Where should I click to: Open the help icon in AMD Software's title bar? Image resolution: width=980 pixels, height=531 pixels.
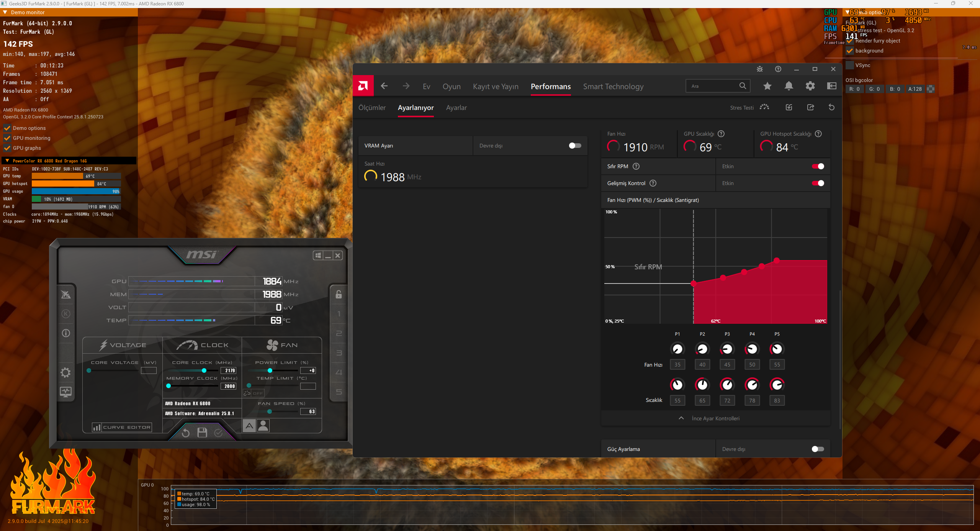pyautogui.click(x=778, y=69)
